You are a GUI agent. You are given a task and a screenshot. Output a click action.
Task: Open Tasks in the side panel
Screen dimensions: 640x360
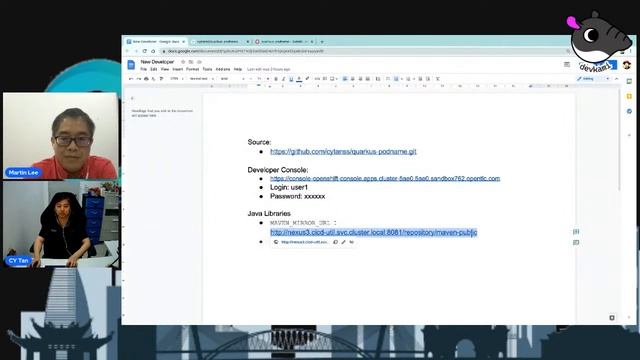(629, 111)
